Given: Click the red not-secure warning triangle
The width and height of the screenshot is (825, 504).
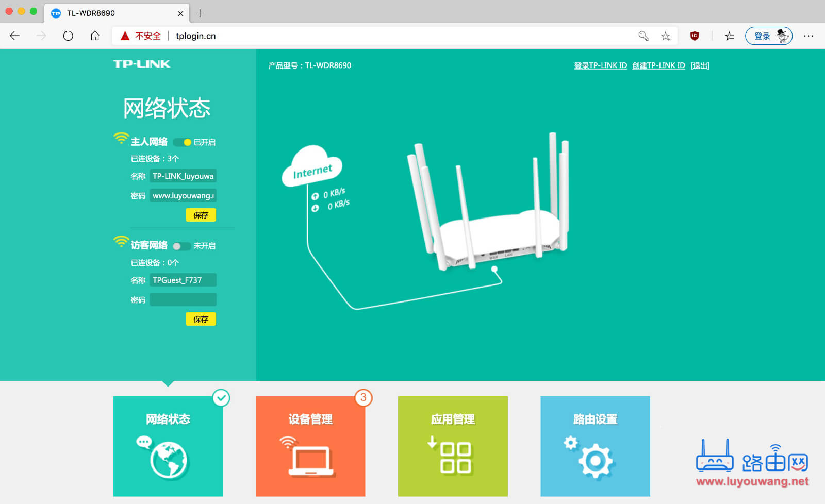Looking at the screenshot, I should 125,36.
